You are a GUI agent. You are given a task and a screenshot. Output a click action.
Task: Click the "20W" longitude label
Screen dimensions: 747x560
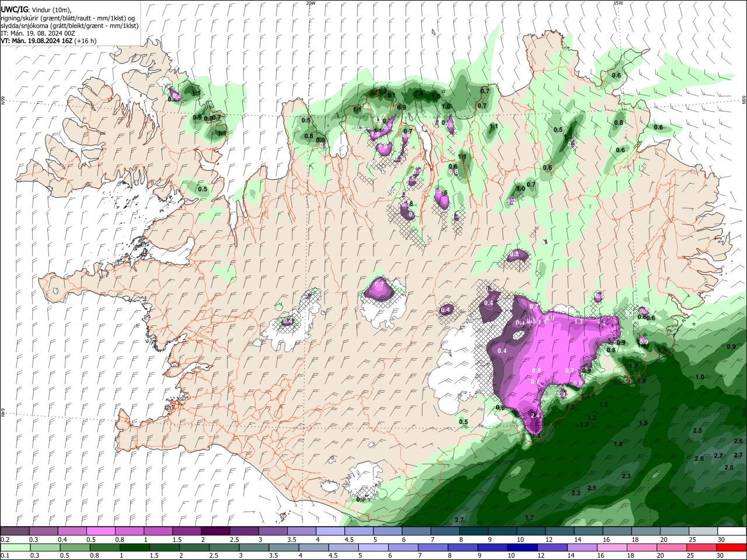click(310, 3)
